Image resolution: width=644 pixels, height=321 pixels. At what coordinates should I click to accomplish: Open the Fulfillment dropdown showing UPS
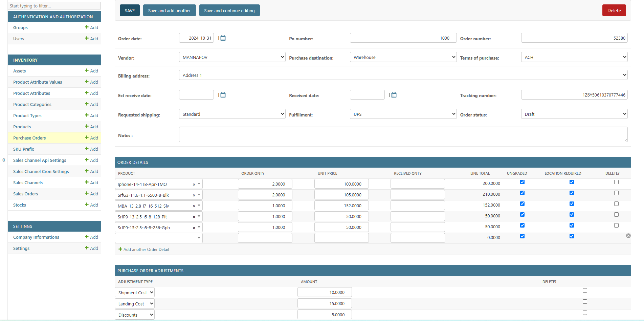point(403,114)
